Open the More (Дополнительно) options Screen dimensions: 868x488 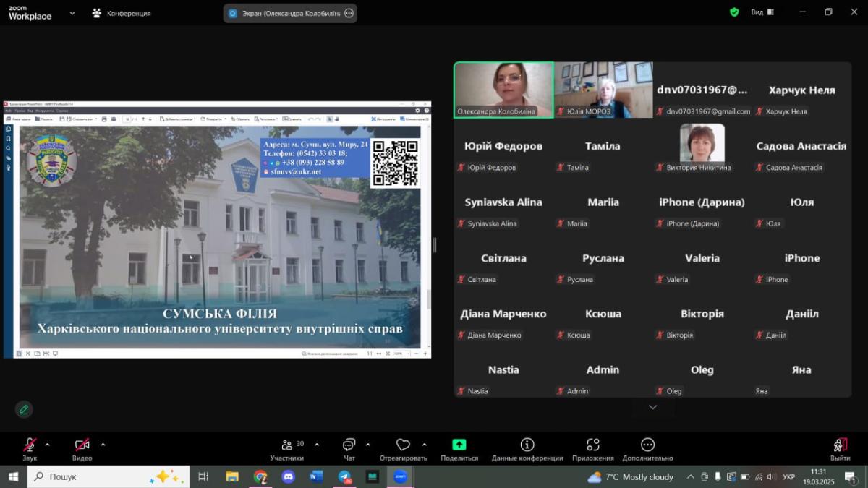(647, 445)
